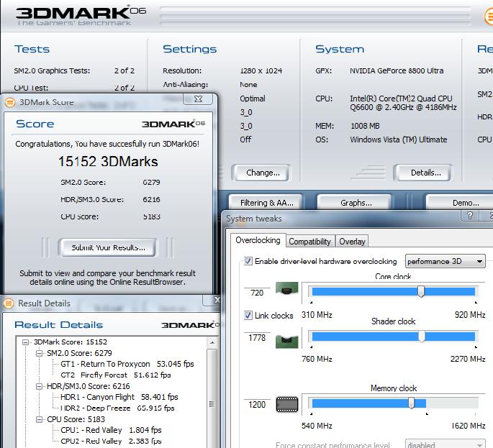Click the Core clock slider handle
Screen dimensions: 493x448
421,291
